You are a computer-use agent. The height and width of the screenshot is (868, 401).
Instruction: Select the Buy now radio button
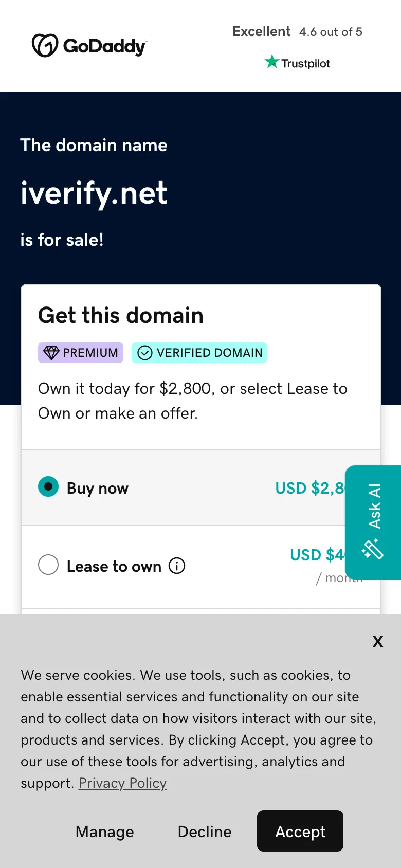48,486
